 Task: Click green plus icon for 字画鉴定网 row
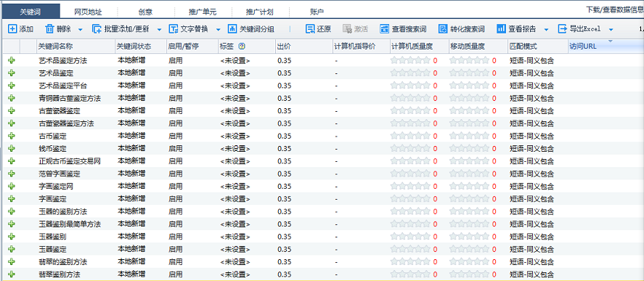12,186
